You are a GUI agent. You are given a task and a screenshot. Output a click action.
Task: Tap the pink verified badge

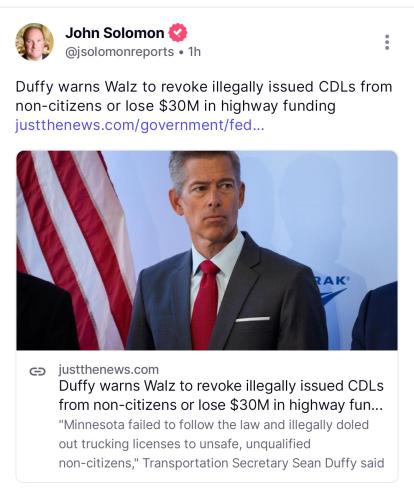pyautogui.click(x=178, y=33)
